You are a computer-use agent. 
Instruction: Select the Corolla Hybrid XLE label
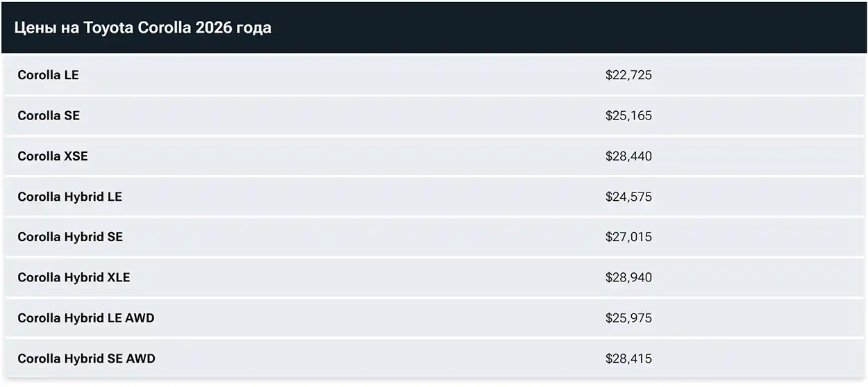74,277
